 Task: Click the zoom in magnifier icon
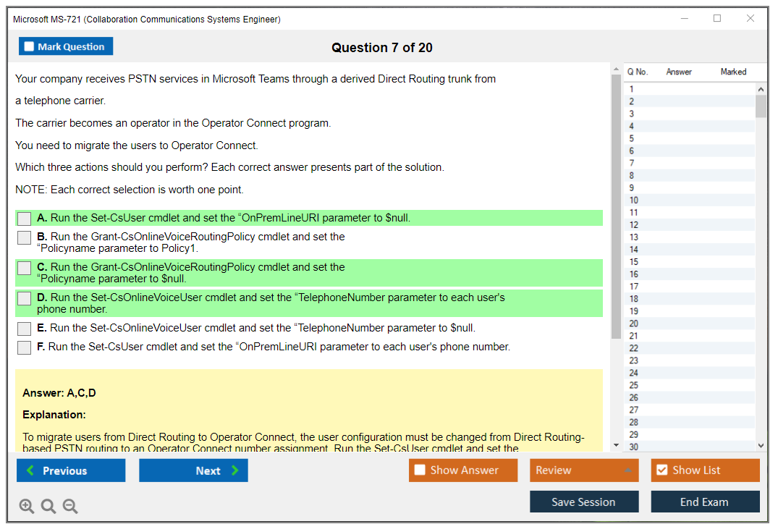click(26, 506)
